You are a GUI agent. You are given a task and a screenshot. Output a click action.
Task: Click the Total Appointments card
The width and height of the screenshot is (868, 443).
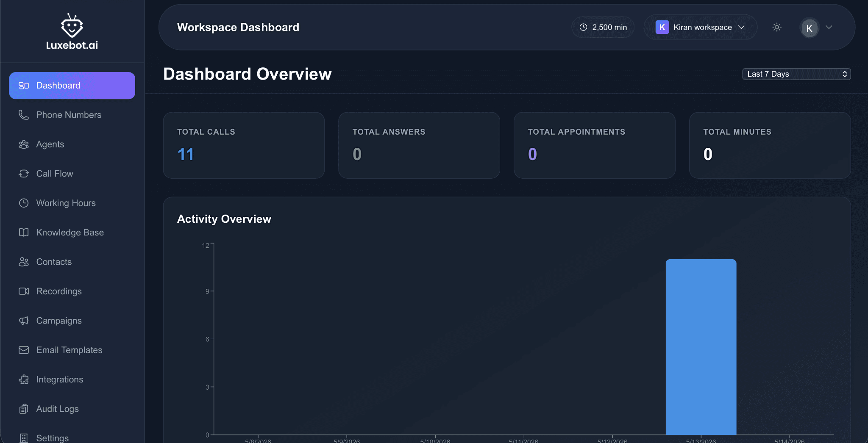[595, 145]
